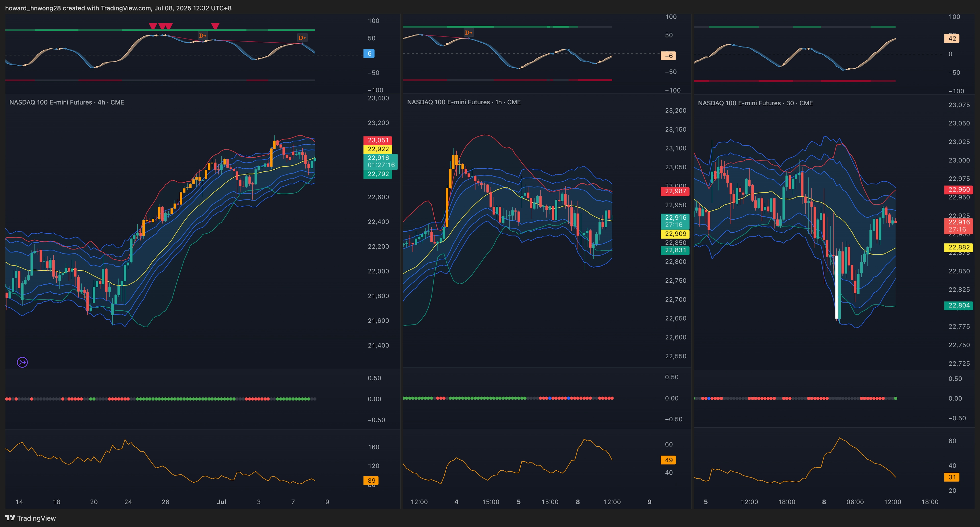Image resolution: width=980 pixels, height=527 pixels.
Task: Select the NASDAQ 100 E-mini Futures 4h title
Action: coord(67,102)
